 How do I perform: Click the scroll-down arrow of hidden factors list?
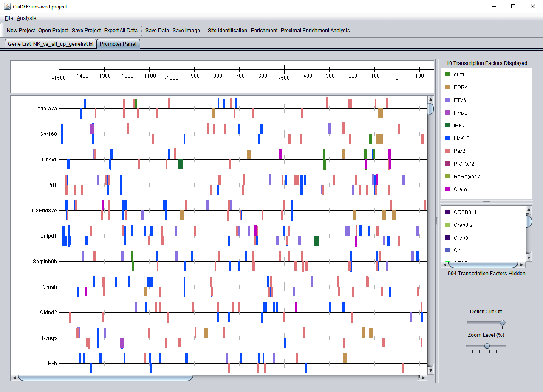pos(529,258)
